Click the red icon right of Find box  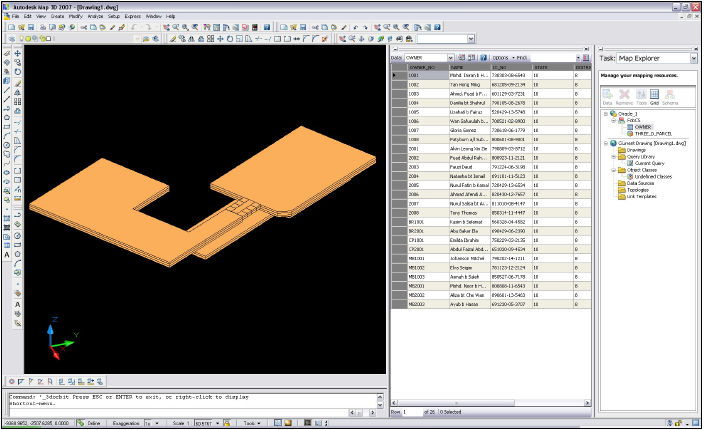coord(585,58)
